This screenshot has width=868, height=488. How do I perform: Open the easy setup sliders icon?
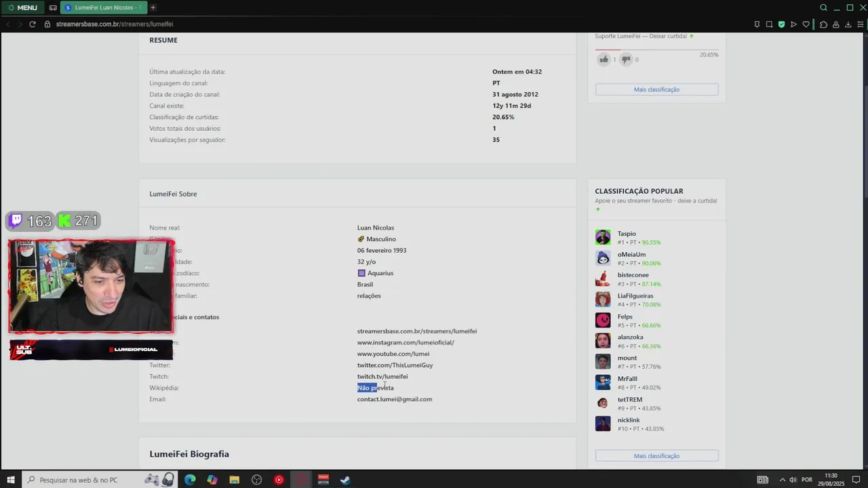(861, 24)
